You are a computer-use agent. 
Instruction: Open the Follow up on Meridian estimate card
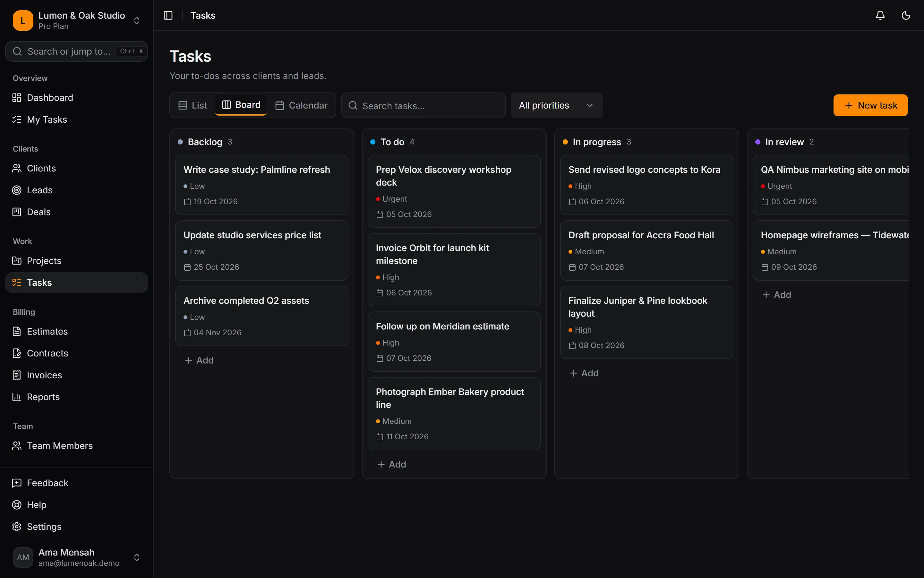point(454,342)
